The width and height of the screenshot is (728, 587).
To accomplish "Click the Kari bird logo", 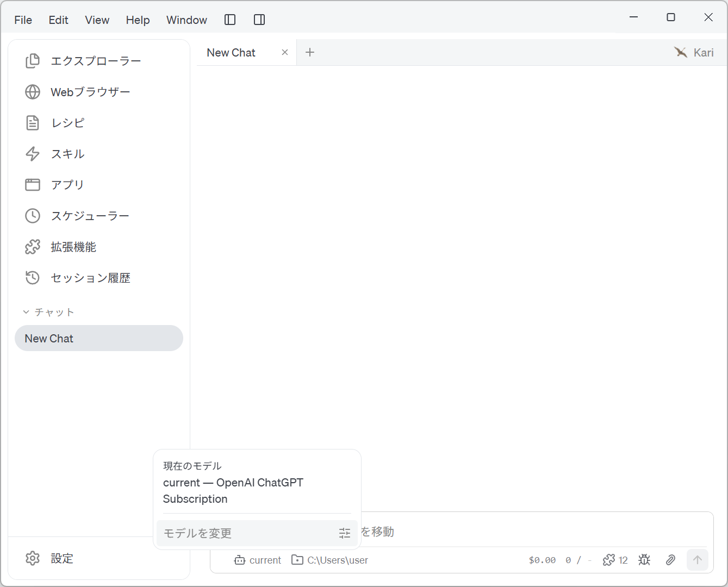I will click(681, 52).
